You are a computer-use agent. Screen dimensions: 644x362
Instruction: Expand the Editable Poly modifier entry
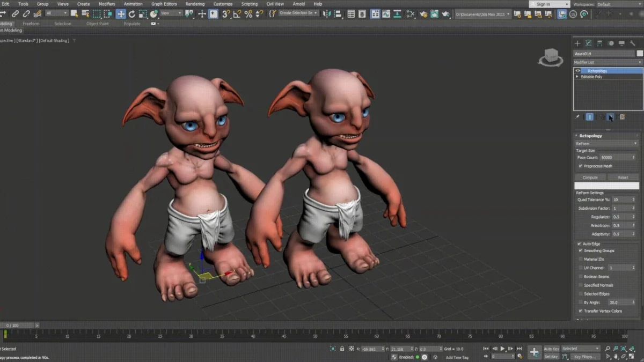click(577, 77)
